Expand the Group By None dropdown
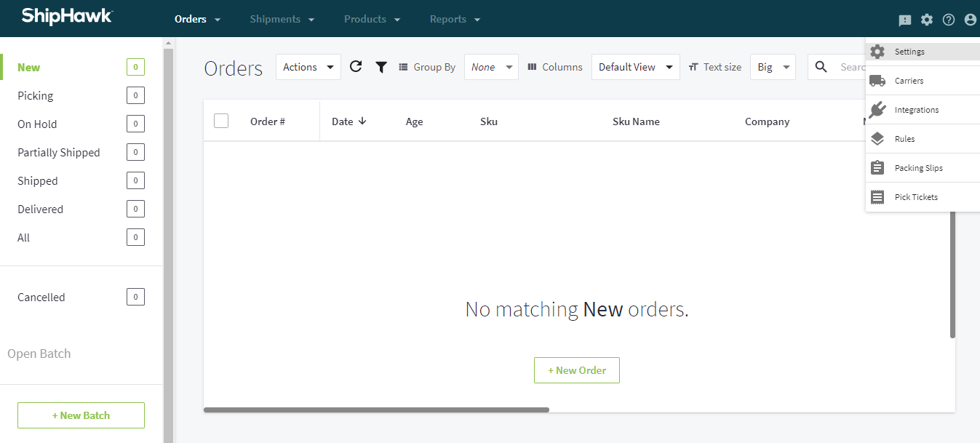Screen dimensions: 980x443 [491, 66]
